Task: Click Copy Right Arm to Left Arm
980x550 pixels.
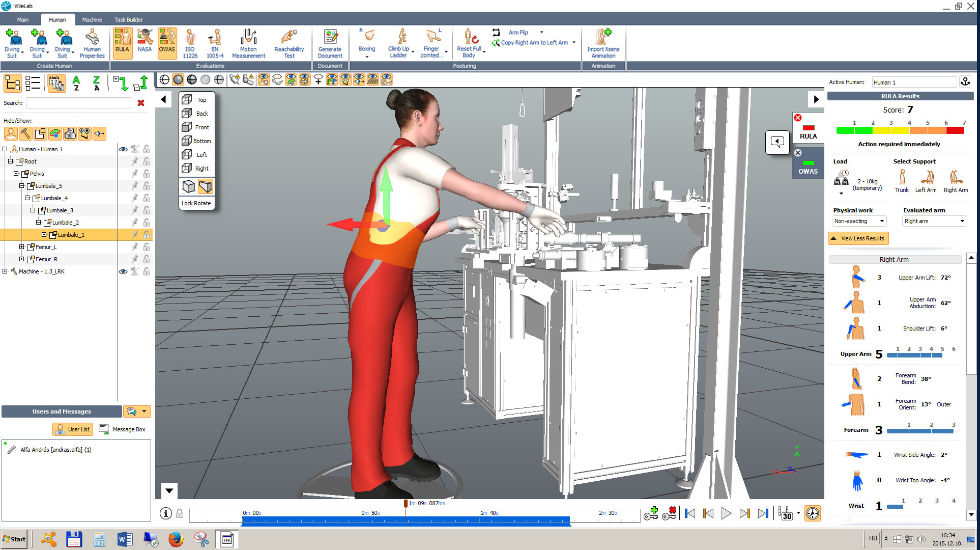Action: [530, 43]
